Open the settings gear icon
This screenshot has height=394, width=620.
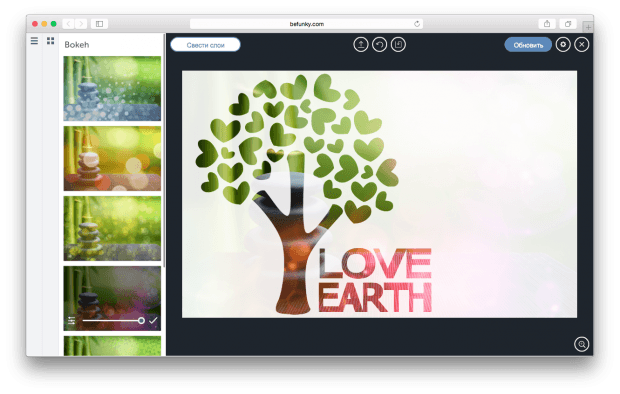(563, 44)
